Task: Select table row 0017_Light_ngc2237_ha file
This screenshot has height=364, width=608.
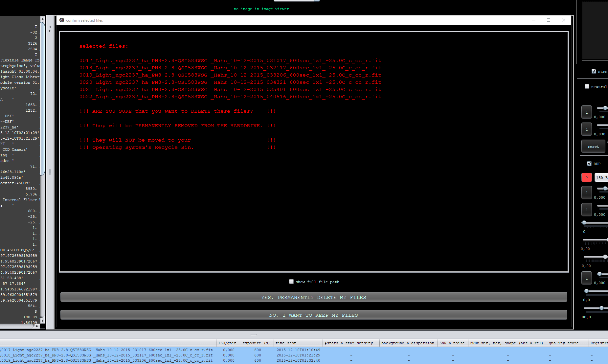Action: point(304,350)
